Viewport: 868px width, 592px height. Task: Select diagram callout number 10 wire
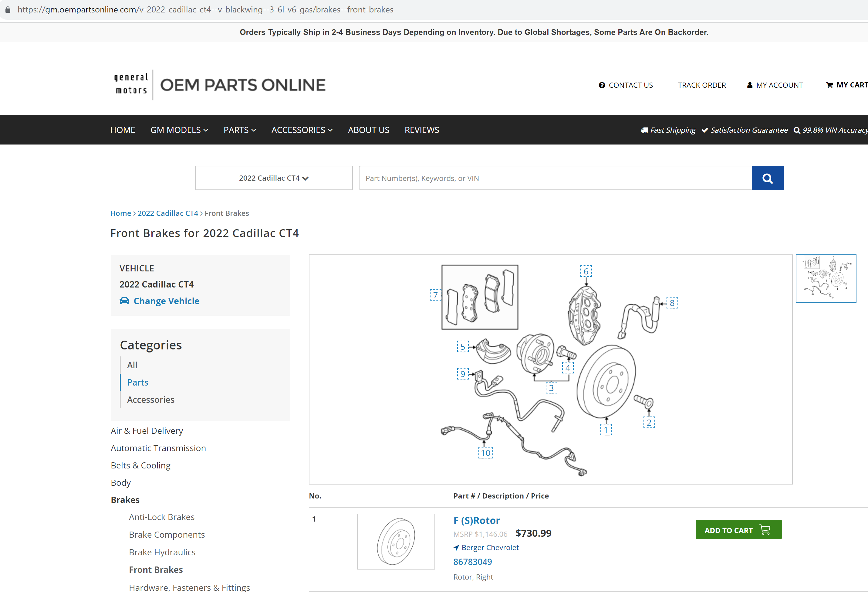click(485, 453)
